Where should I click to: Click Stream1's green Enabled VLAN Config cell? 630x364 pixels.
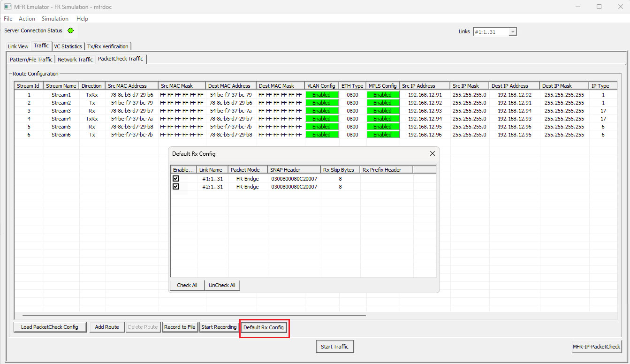click(322, 94)
